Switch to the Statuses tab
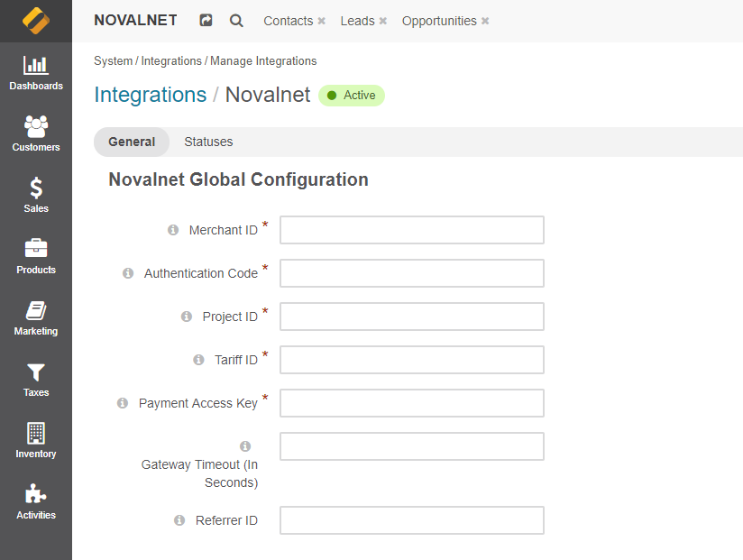This screenshot has height=560, width=743. click(208, 142)
